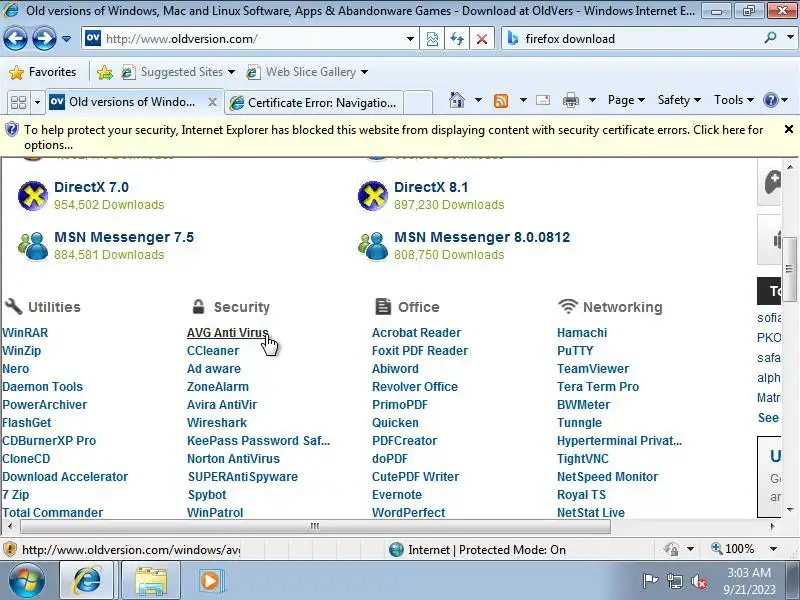Click the muted volume tray icon

(698, 581)
